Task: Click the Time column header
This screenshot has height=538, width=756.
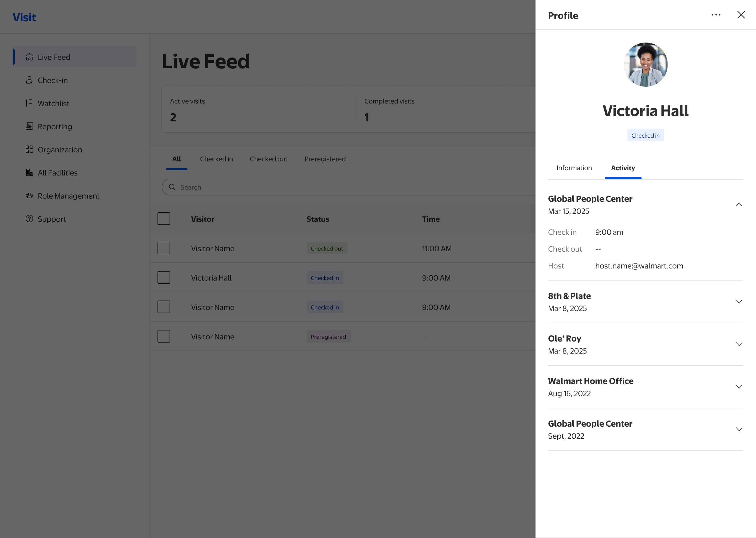Action: pyautogui.click(x=430, y=219)
